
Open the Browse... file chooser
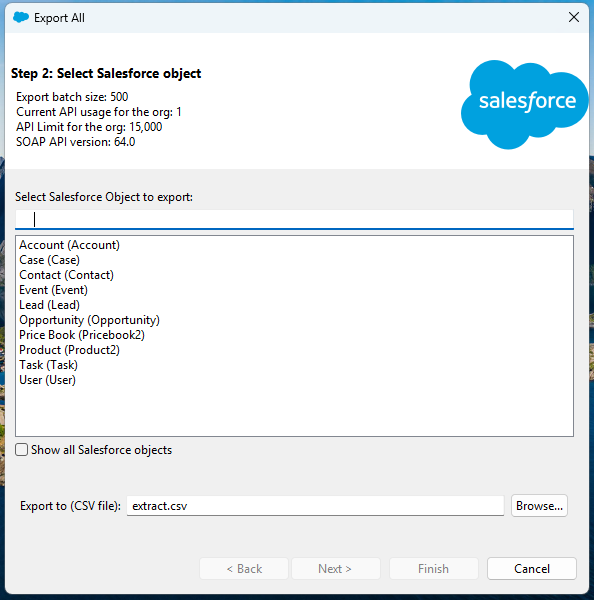click(539, 506)
